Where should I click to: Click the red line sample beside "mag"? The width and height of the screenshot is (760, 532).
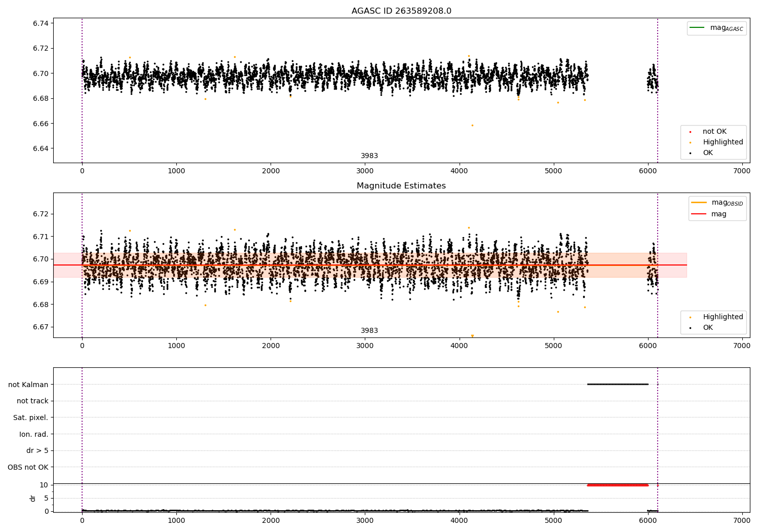[699, 214]
